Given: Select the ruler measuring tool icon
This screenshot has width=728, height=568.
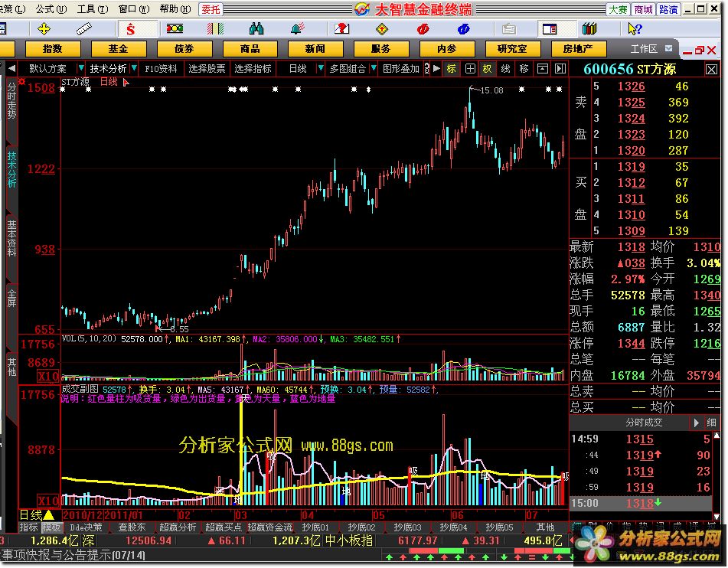Looking at the screenshot, I should click(84, 29).
